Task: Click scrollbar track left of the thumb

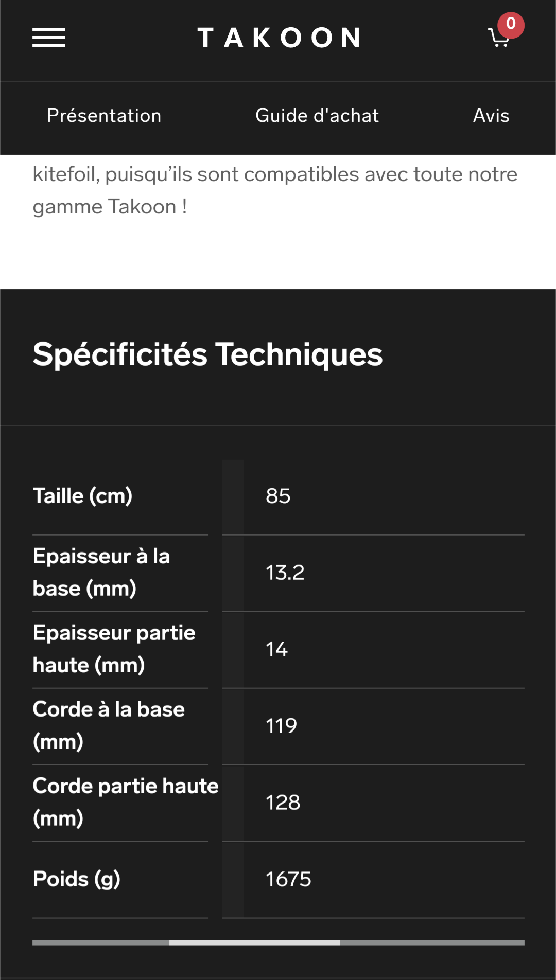Action: [100, 942]
